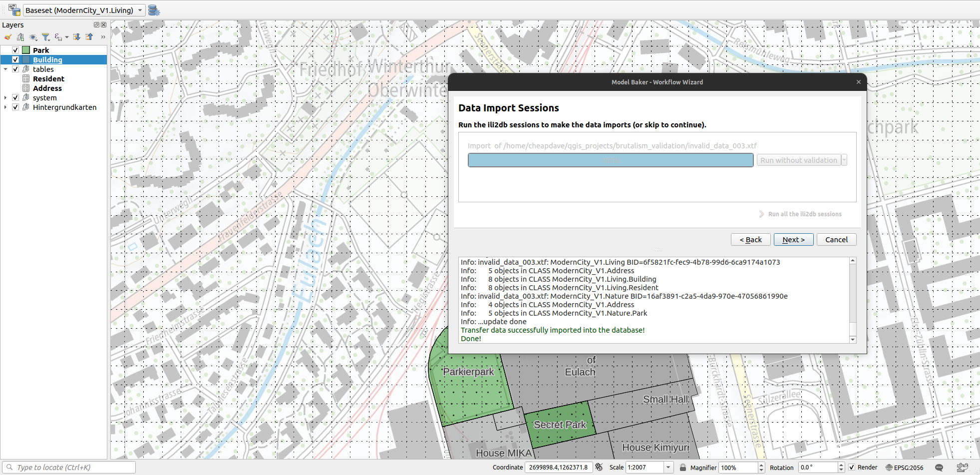
Task: Click the Expand All layers icon
Action: point(76,37)
